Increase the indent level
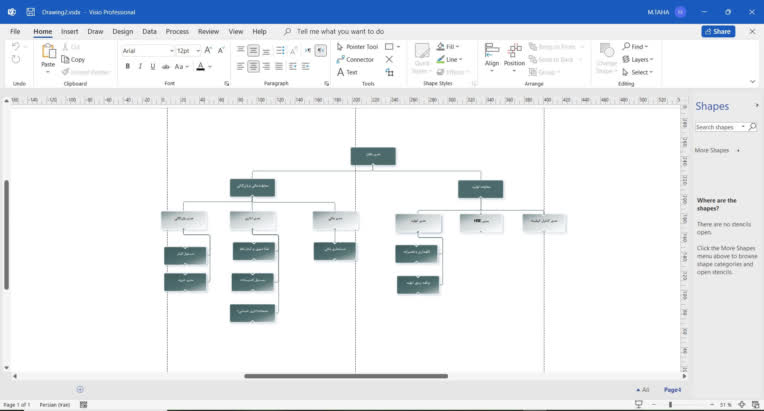The image size is (764, 411). click(306, 67)
